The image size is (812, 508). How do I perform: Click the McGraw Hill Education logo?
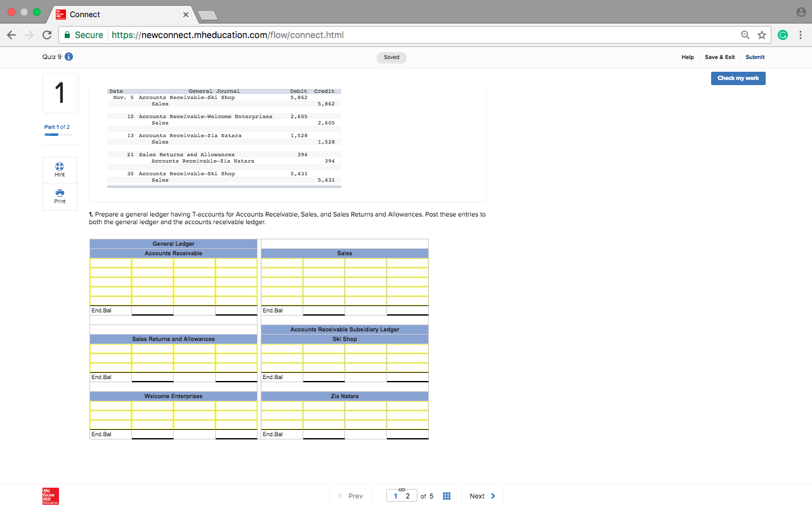(51, 496)
